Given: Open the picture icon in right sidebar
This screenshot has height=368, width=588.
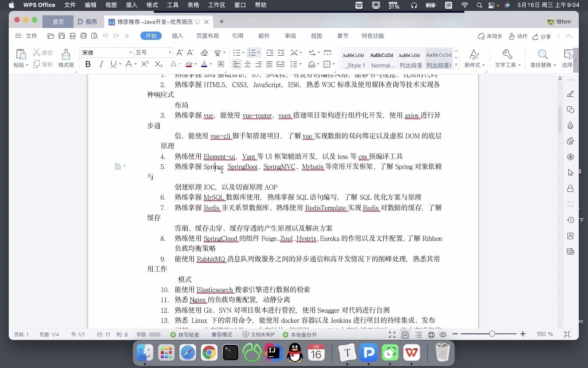Looking at the screenshot, I should coord(570,251).
